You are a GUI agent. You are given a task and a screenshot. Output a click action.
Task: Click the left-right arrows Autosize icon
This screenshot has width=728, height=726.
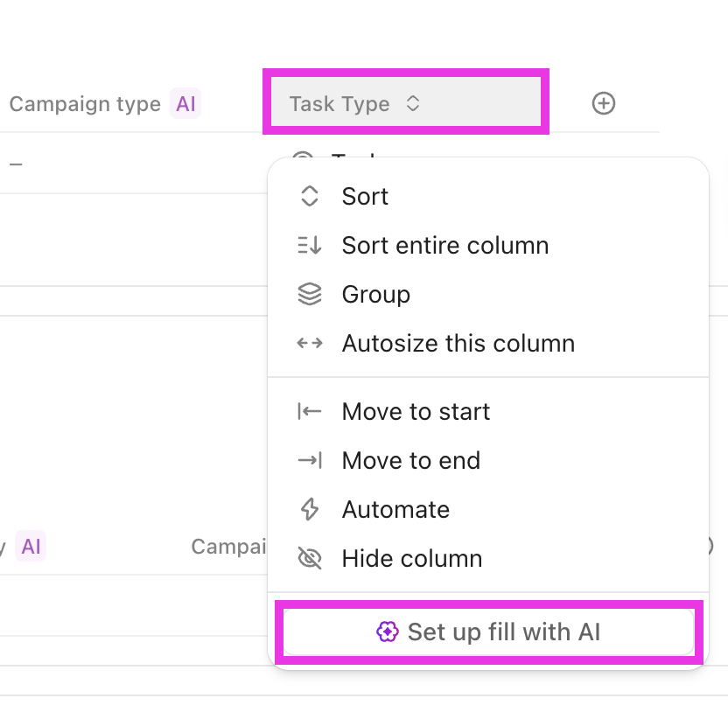(310, 344)
